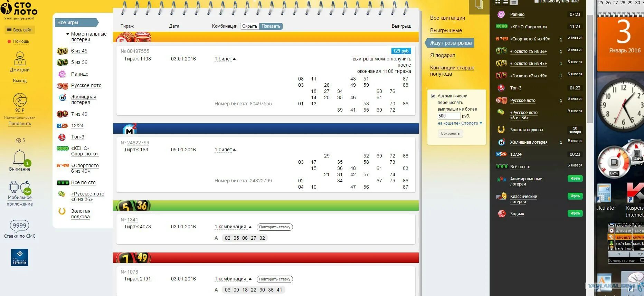
Task: Click the Android mobile app icon
Action: pos(13,187)
